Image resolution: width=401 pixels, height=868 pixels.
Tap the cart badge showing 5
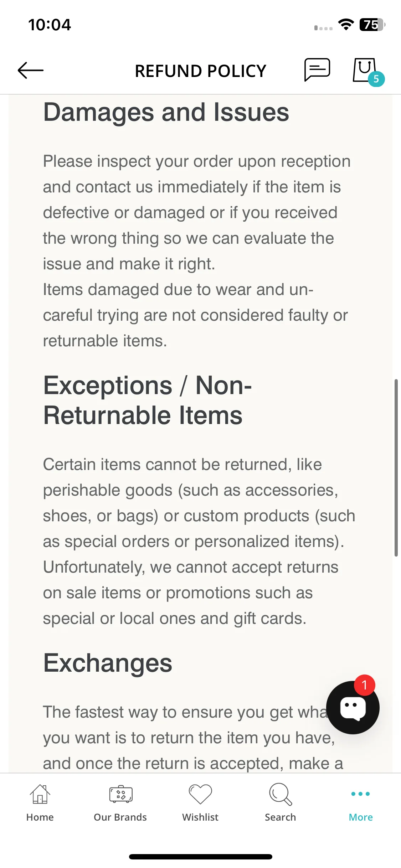coord(376,79)
